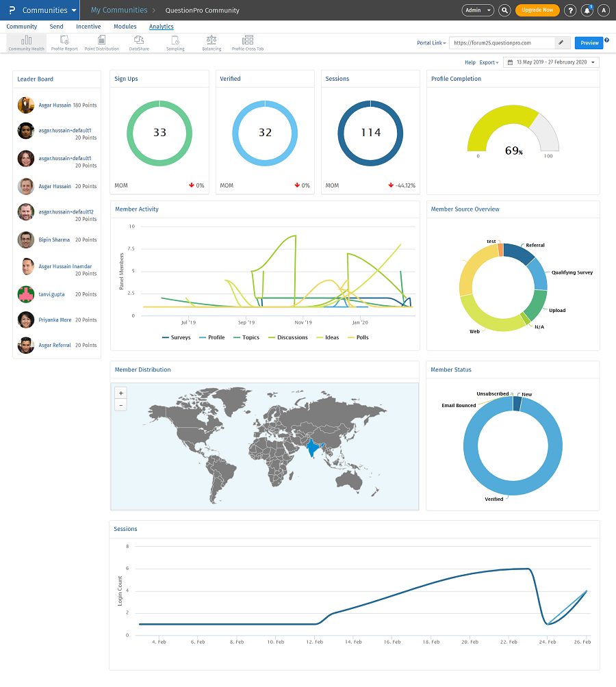The width and height of the screenshot is (616, 687).
Task: Click the Sessions 114 ring
Action: click(x=370, y=133)
